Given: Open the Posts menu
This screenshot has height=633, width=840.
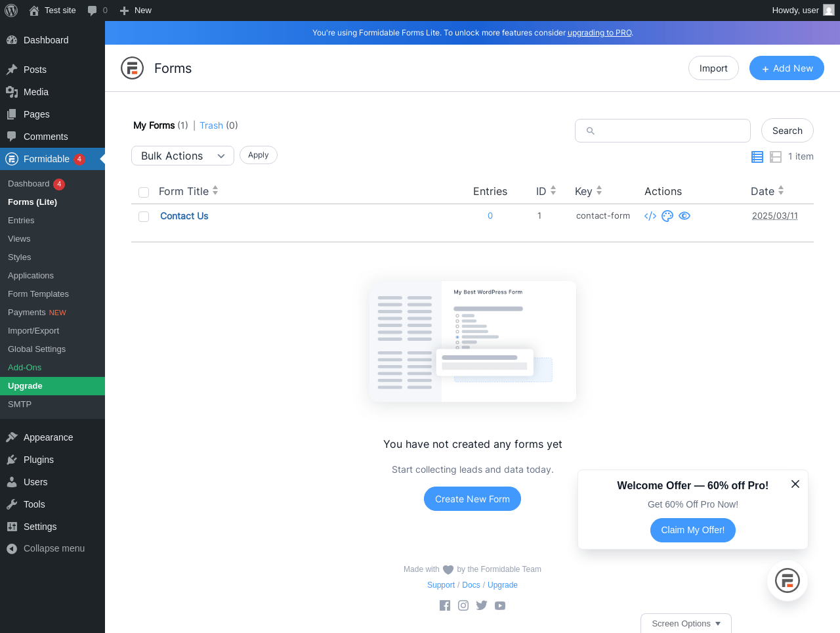Looking at the screenshot, I should [52, 70].
